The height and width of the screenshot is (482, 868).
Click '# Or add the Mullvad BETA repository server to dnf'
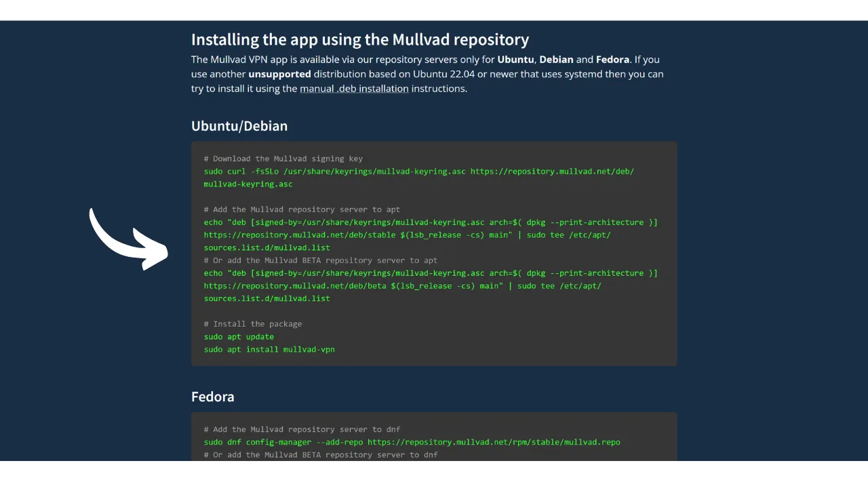click(321, 455)
